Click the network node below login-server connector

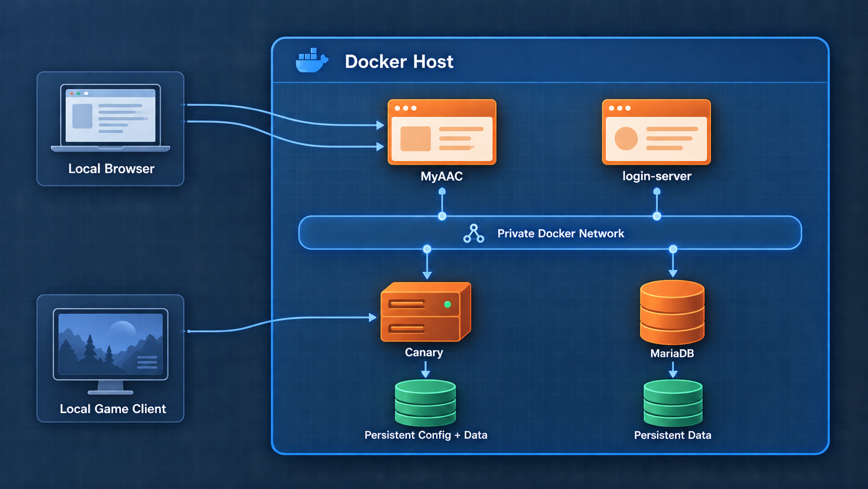pyautogui.click(x=657, y=216)
